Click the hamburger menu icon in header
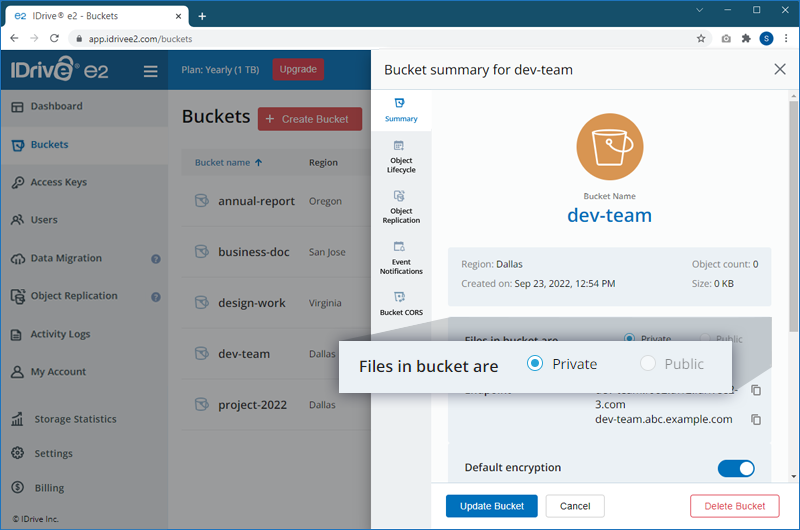Screen dimensions: 800x530 click(x=150, y=71)
